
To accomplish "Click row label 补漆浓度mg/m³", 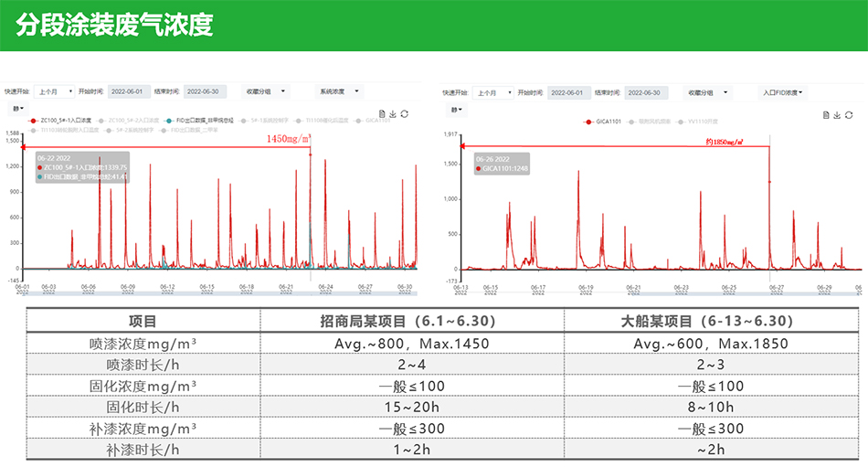I will point(143,429).
